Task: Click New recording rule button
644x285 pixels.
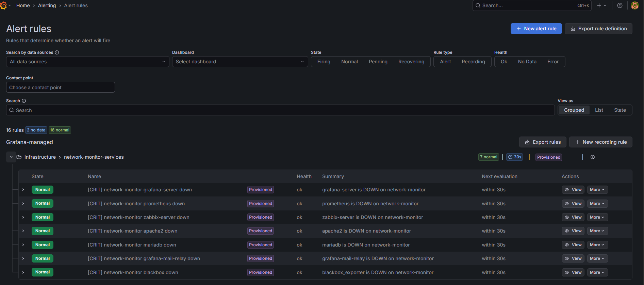Action: [x=601, y=142]
